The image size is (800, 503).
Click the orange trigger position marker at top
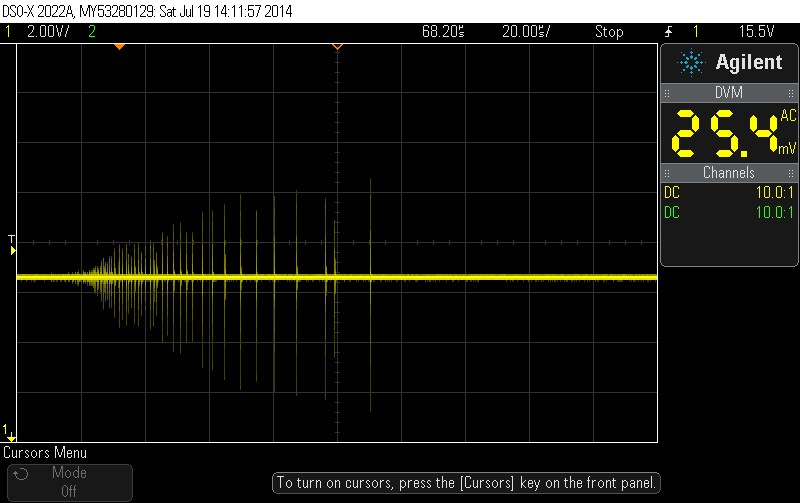(x=119, y=47)
